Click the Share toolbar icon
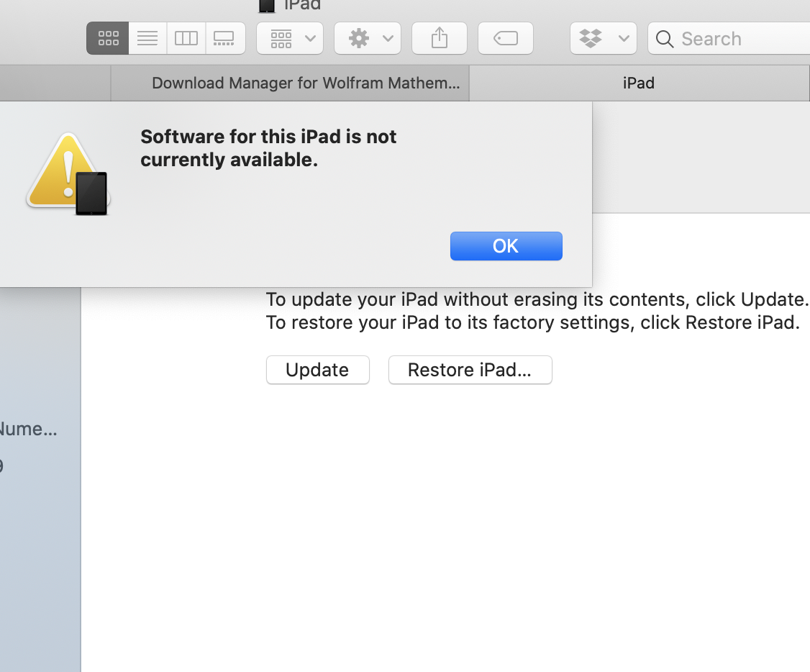Image resolution: width=810 pixels, height=672 pixels. click(x=440, y=38)
